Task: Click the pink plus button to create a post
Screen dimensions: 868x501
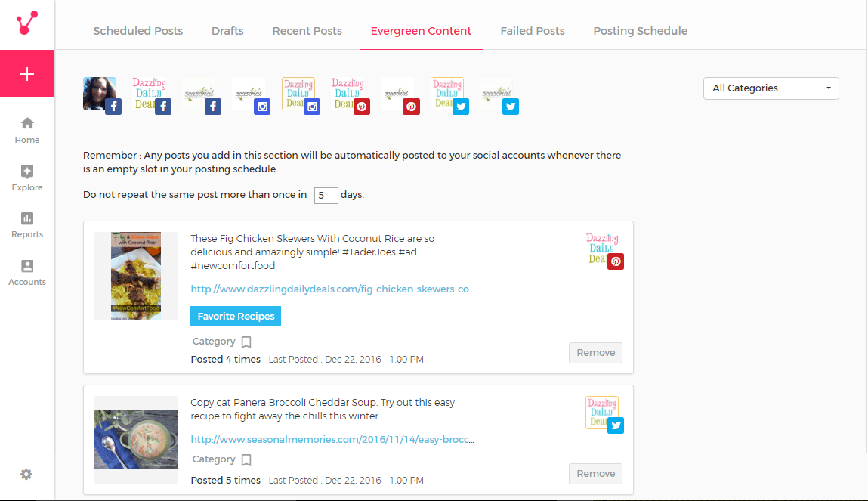Action: pyautogui.click(x=27, y=74)
